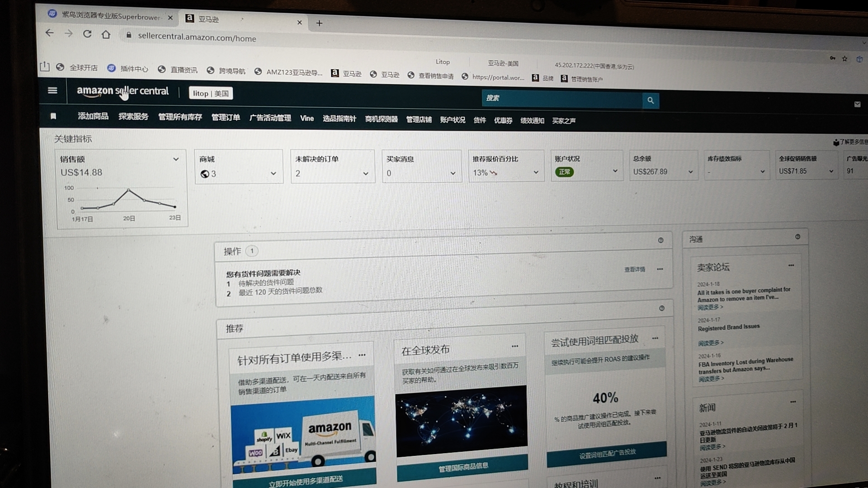868x488 pixels.
Task: Click 设置词组匹配广告投放 button
Action: coord(607,453)
